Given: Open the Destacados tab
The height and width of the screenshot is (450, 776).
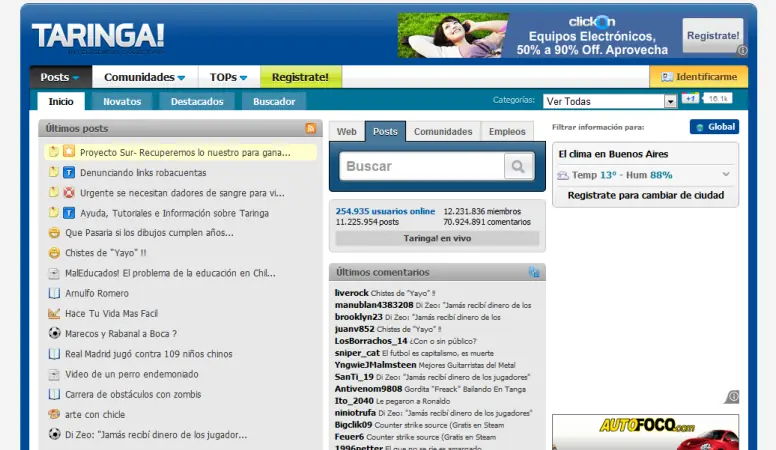Looking at the screenshot, I should pos(197,101).
